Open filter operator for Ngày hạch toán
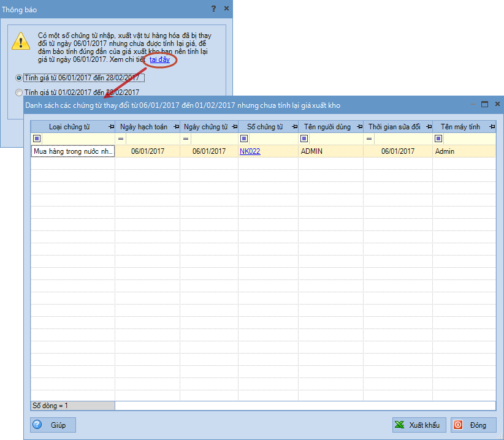This screenshot has width=504, height=440. tap(121, 138)
